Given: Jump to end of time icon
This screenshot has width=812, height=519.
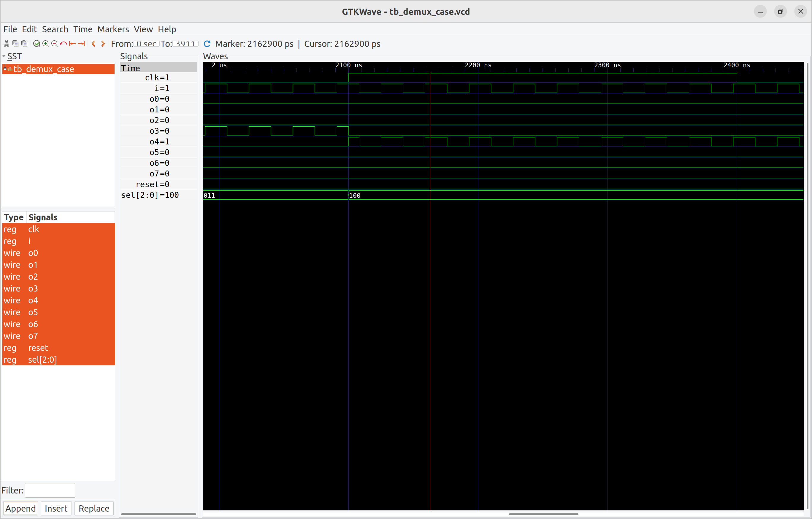Looking at the screenshot, I should [81, 44].
